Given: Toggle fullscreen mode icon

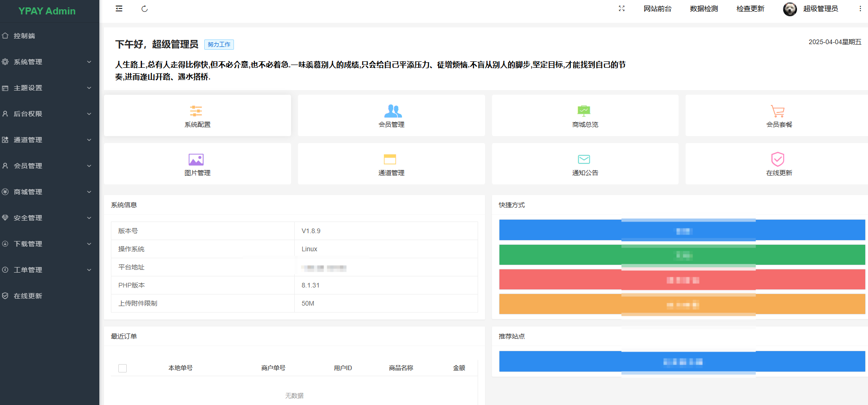Looking at the screenshot, I should tap(622, 9).
